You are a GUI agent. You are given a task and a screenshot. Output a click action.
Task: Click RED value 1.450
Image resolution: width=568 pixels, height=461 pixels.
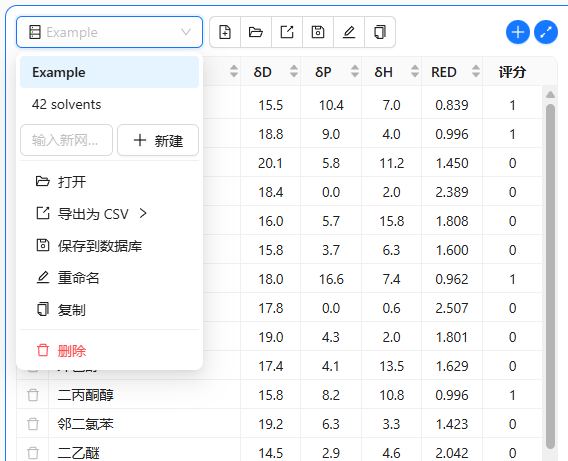[x=452, y=163]
